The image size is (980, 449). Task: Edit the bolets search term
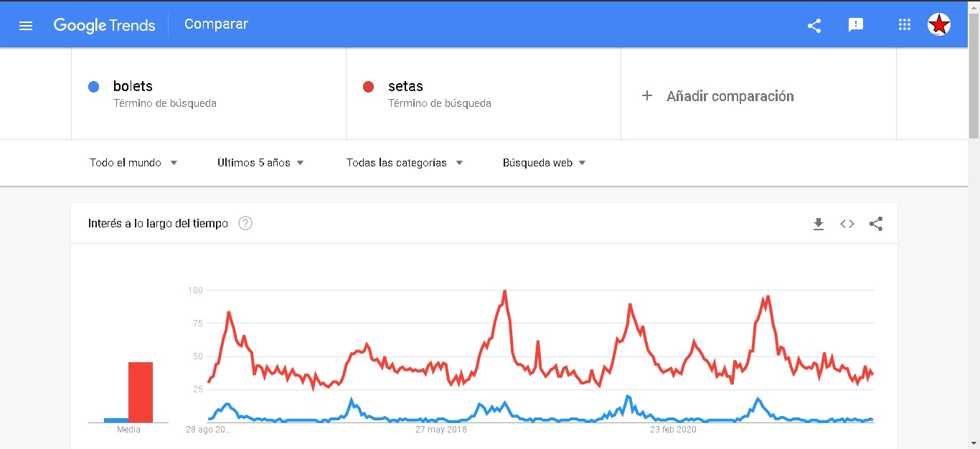(x=133, y=86)
